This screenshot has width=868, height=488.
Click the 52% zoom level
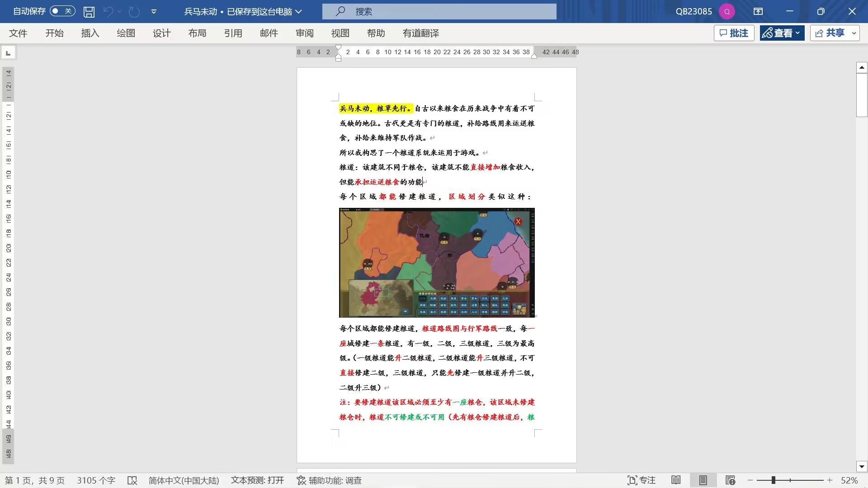tap(849, 480)
